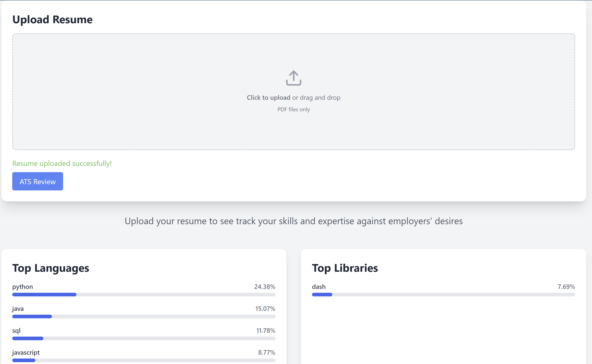Image resolution: width=592 pixels, height=364 pixels.
Task: Click 'Resume uploaded successfully!' message
Action: point(62,164)
